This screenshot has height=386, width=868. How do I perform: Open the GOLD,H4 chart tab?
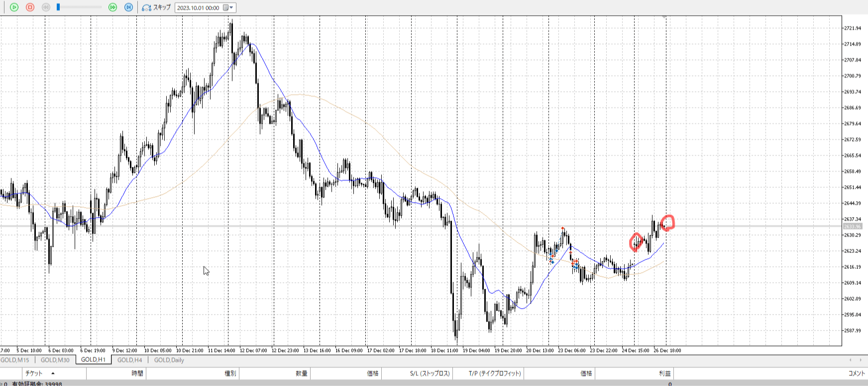[x=129, y=360]
